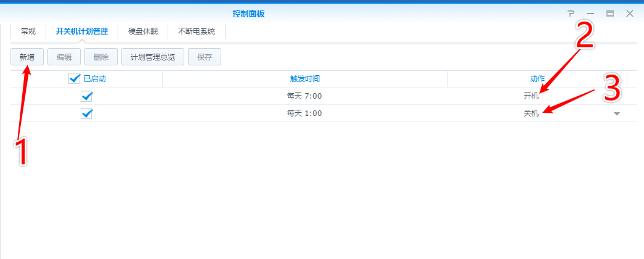Select the 每天 7:00 开机 schedule row

[x=304, y=96]
